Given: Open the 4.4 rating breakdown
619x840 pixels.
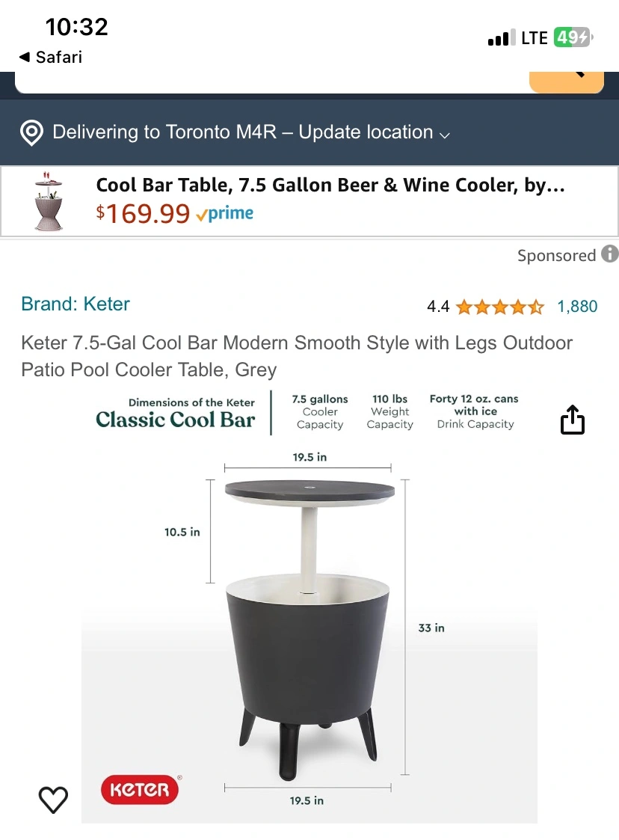Looking at the screenshot, I should click(438, 307).
